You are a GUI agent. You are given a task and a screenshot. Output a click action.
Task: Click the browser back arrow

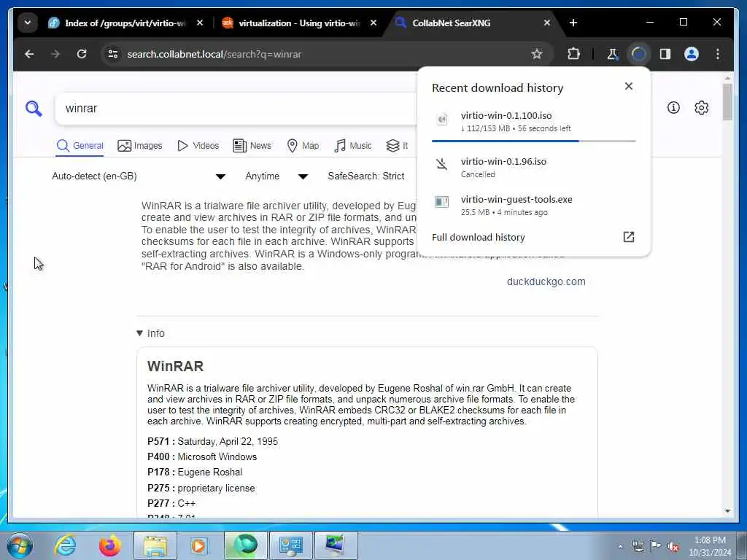(29, 54)
